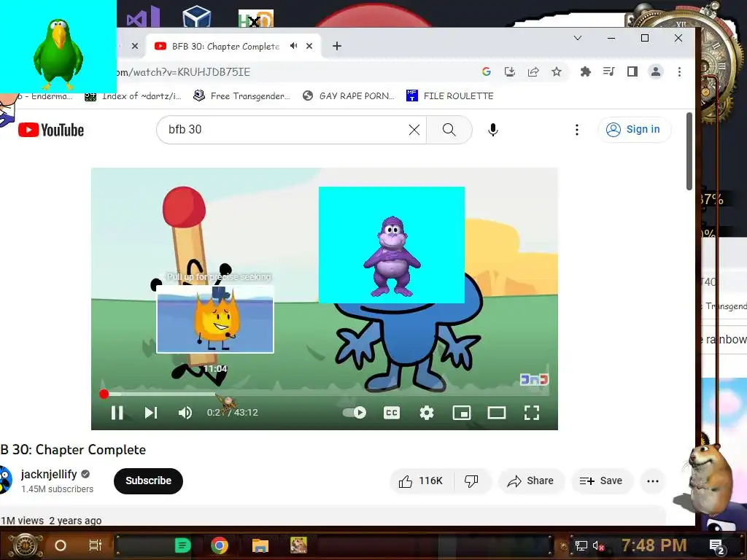
Task: Toggle closed captions (CC) on the video
Action: tap(392, 413)
